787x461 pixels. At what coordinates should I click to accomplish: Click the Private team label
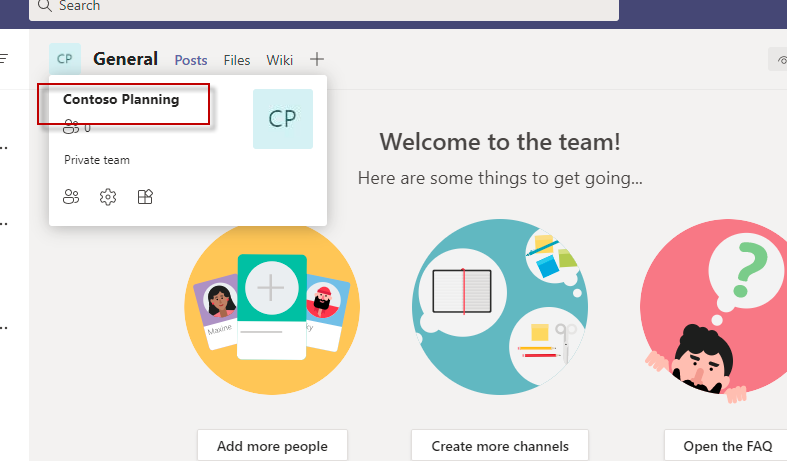(x=97, y=160)
